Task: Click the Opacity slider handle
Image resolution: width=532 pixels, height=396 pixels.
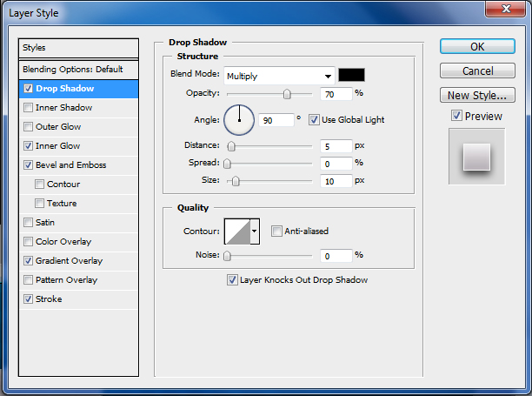Action: pos(287,94)
